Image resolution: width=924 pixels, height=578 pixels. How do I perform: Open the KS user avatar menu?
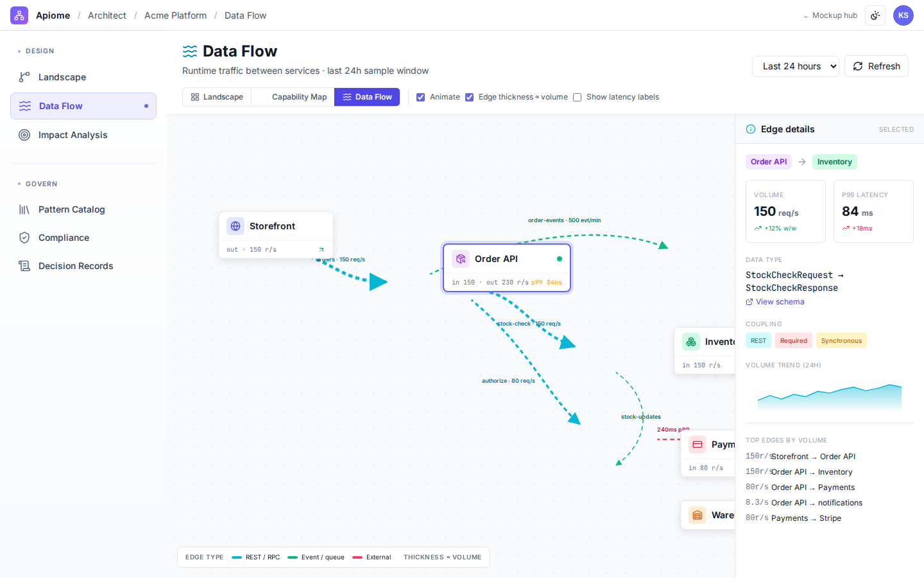click(903, 15)
